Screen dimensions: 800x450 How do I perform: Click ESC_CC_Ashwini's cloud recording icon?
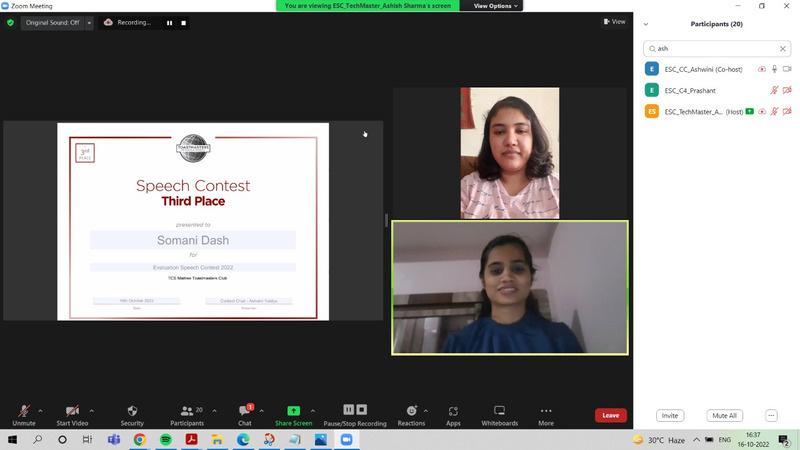tap(762, 69)
